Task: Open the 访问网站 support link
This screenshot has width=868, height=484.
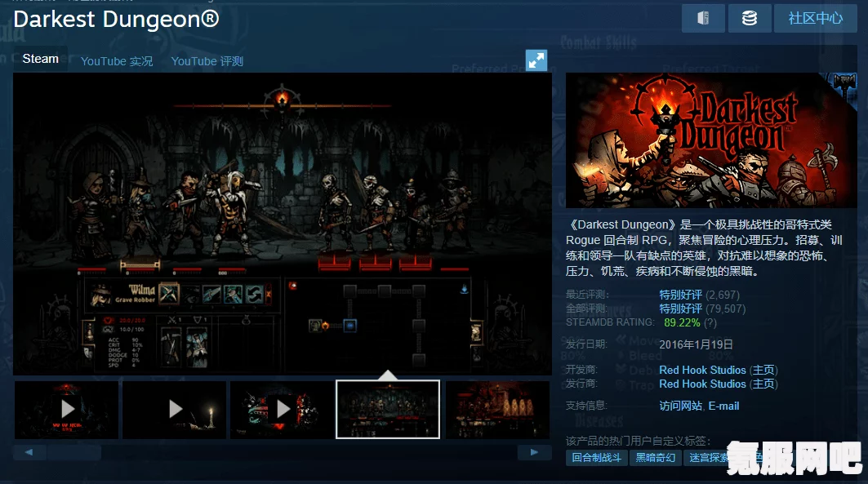Action: (680, 406)
